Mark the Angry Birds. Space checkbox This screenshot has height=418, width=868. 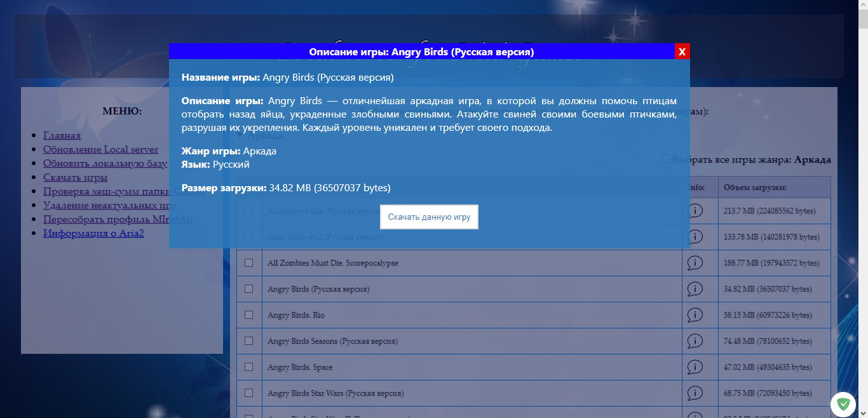[x=249, y=367]
